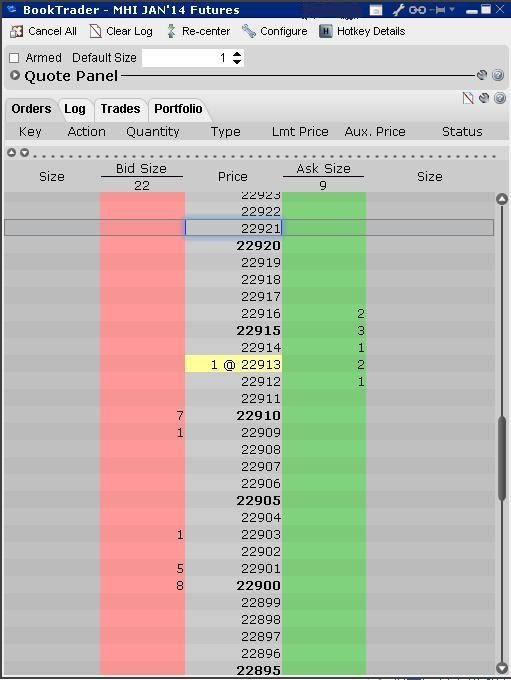Click the red-slashed page icon above orders
Viewport: 511px width, 680px height.
[x=468, y=98]
